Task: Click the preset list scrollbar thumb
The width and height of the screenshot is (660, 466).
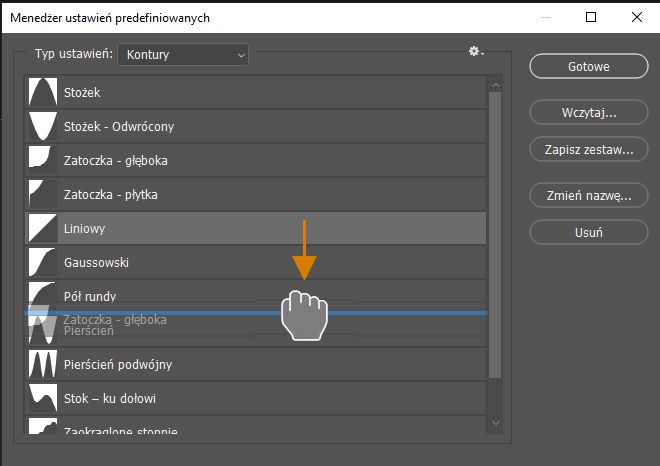Action: pos(495,235)
